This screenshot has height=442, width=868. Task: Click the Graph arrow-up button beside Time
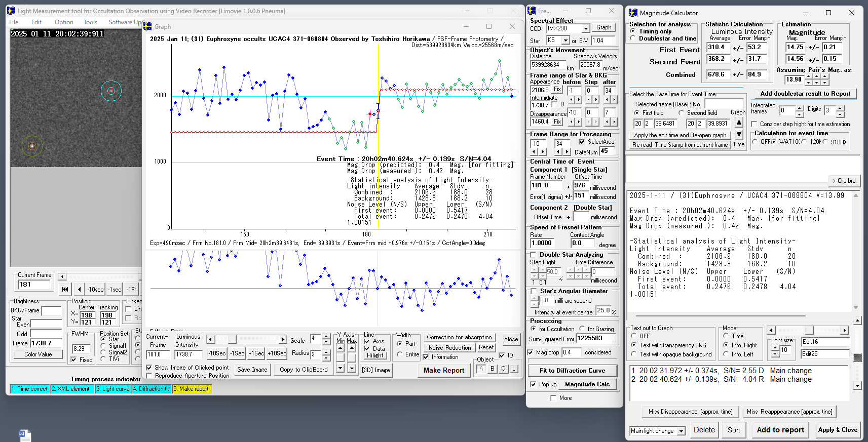point(739,122)
